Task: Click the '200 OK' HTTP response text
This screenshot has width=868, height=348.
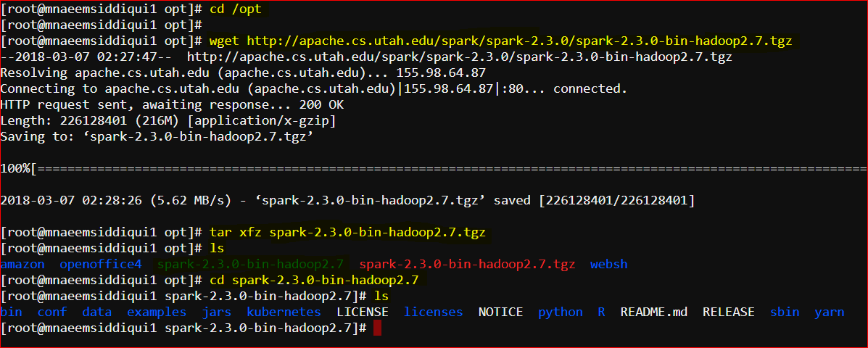Action: pos(322,104)
